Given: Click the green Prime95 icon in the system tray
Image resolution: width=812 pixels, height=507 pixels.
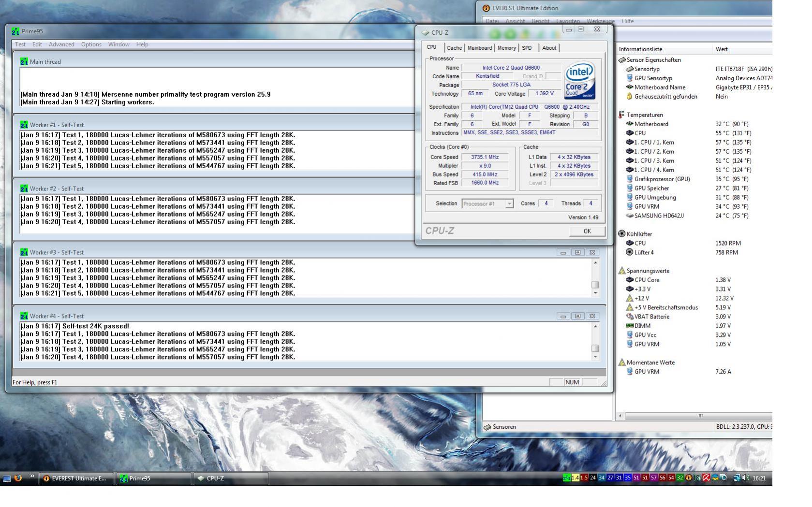Looking at the screenshot, I should (566, 478).
